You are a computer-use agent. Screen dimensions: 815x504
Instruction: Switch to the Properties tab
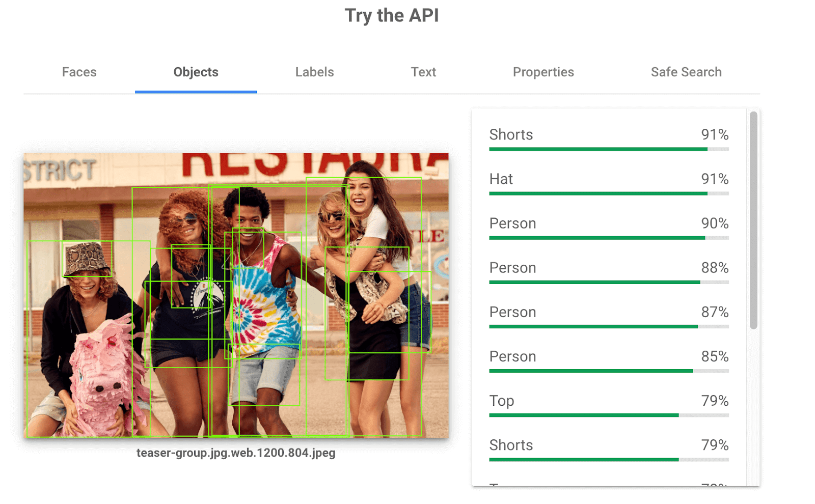click(x=543, y=72)
